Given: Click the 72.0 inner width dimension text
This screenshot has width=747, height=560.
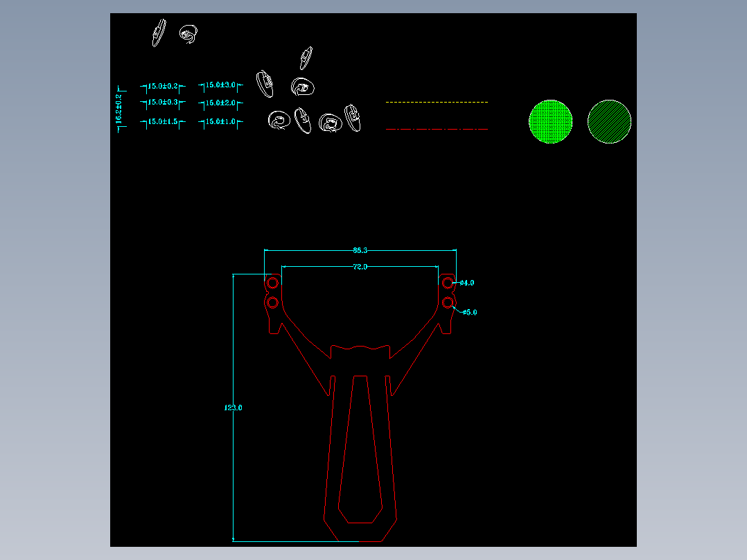Looking at the screenshot, I should [x=360, y=267].
